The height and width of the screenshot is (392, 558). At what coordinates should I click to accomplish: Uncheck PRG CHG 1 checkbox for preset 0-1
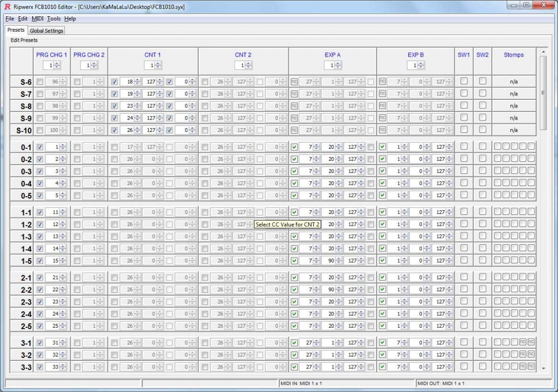pos(40,147)
